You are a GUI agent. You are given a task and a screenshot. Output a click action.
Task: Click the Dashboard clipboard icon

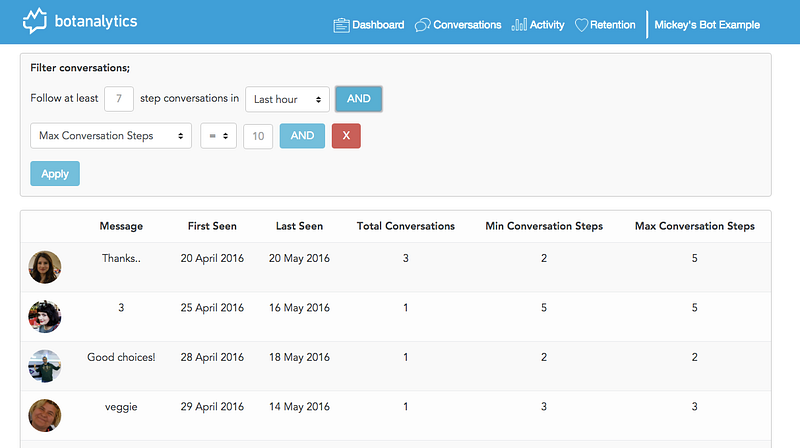(x=341, y=25)
